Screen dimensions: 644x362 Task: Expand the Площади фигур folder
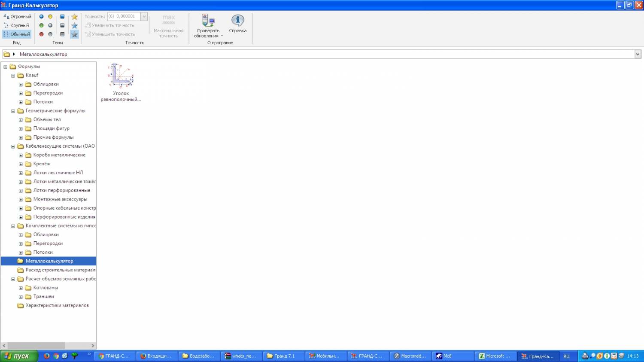pyautogui.click(x=21, y=129)
